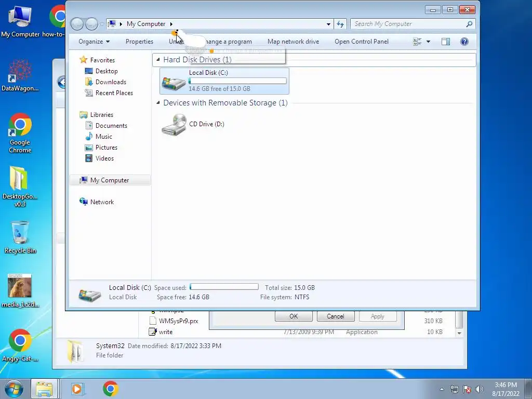
Task: Click the Videos library icon
Action: tap(89, 158)
